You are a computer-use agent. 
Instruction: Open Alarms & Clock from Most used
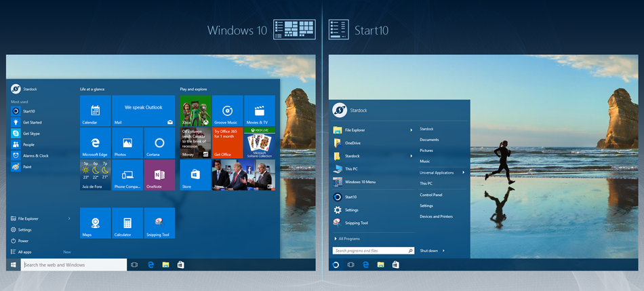coord(35,155)
